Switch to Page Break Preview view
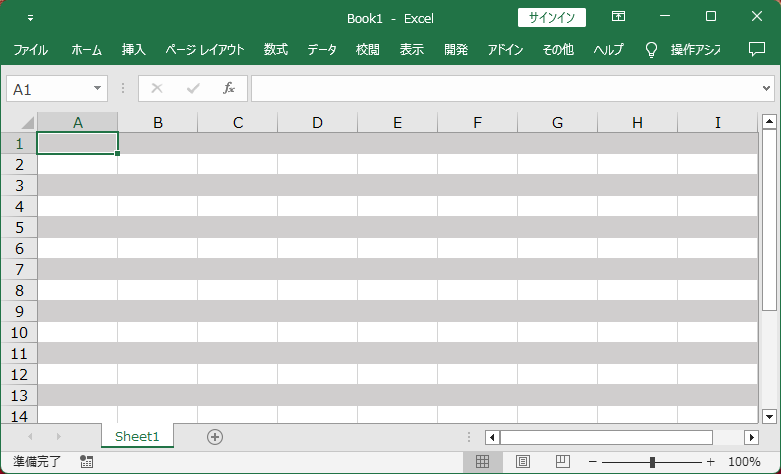Viewport: 781px width, 474px height. pos(562,462)
